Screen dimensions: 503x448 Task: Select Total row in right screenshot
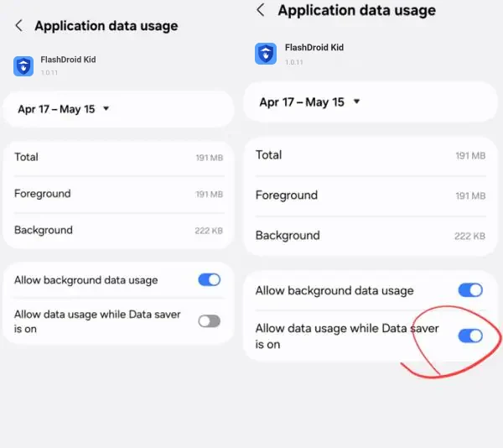click(x=371, y=155)
